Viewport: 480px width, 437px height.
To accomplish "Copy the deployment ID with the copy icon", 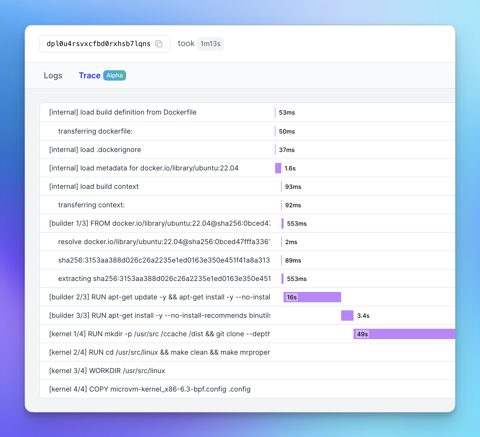I will pos(159,44).
